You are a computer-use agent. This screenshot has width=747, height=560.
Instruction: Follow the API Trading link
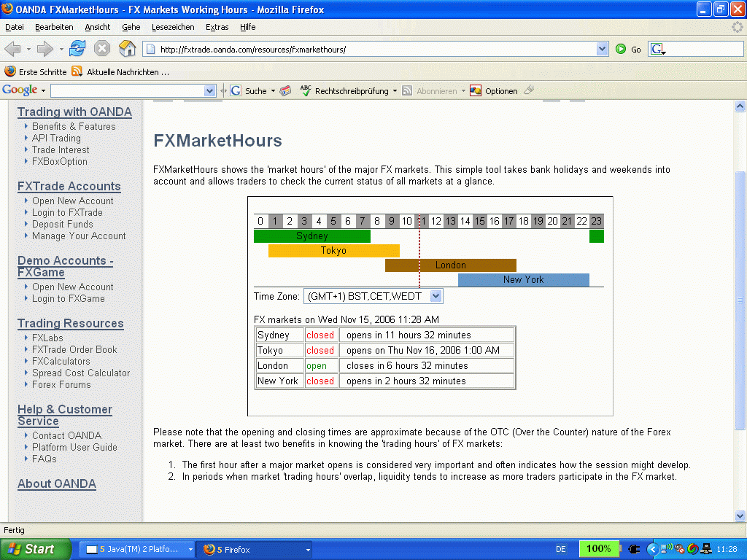(x=56, y=138)
